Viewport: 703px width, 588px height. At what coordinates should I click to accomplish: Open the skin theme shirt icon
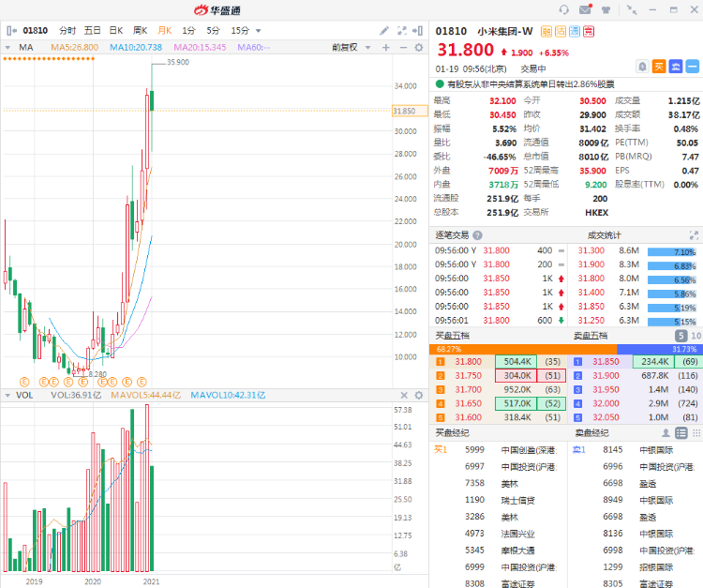(606, 9)
